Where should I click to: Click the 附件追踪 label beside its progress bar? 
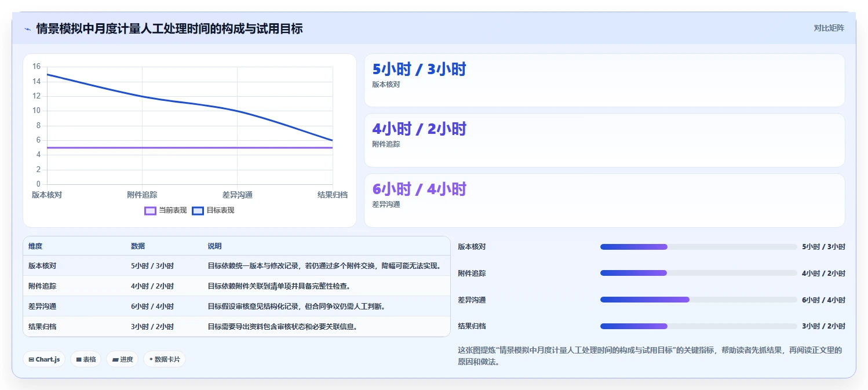coord(472,273)
